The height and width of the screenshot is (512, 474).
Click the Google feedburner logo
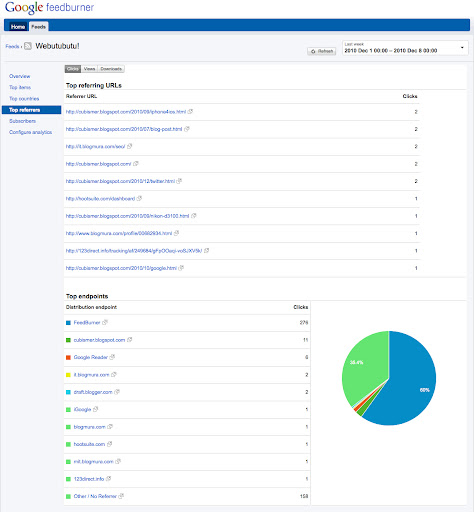[49, 7]
